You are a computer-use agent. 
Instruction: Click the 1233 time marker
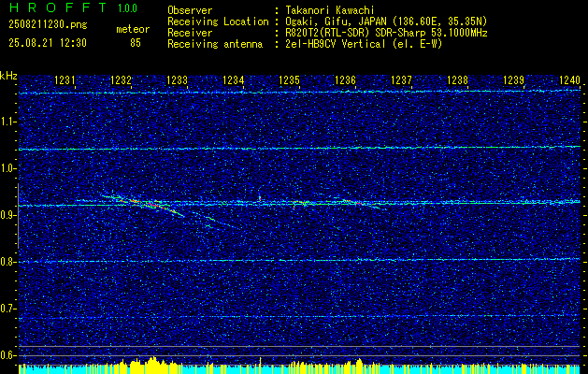pos(177,80)
